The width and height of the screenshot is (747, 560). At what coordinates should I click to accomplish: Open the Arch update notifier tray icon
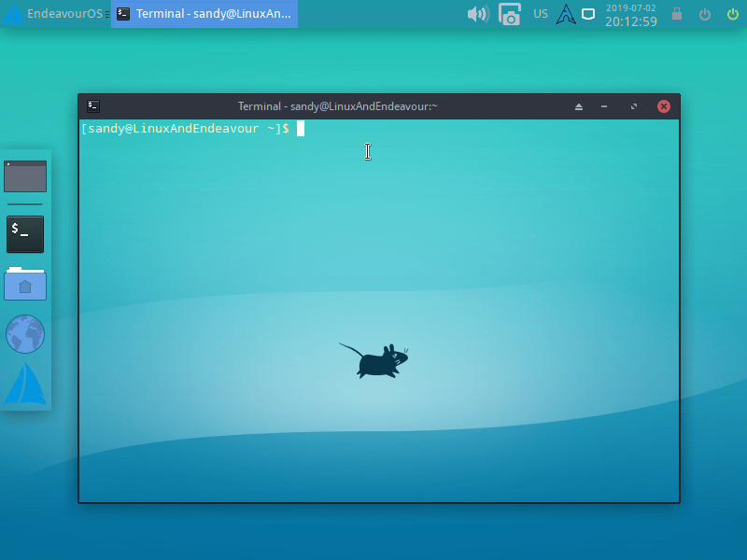[x=566, y=14]
